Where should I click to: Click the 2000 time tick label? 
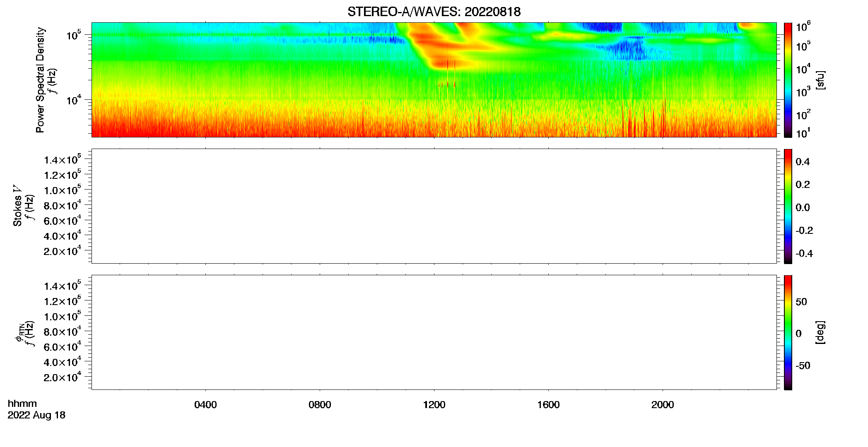tap(663, 405)
